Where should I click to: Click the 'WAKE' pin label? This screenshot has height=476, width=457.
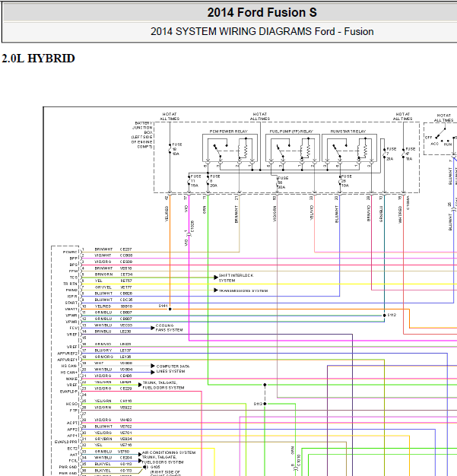click(x=71, y=379)
